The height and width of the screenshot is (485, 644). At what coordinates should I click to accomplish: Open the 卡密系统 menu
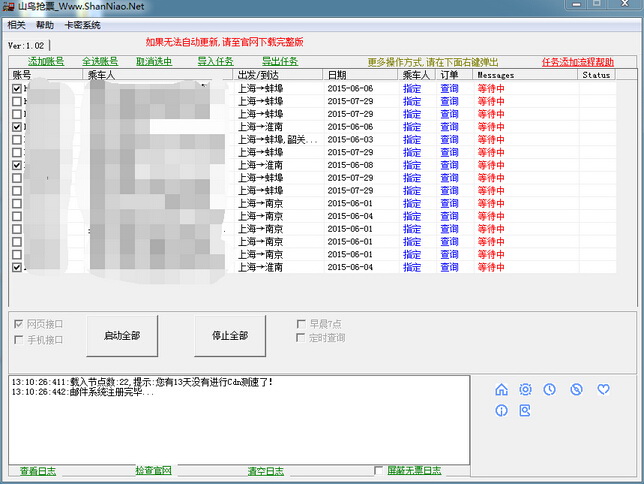82,25
